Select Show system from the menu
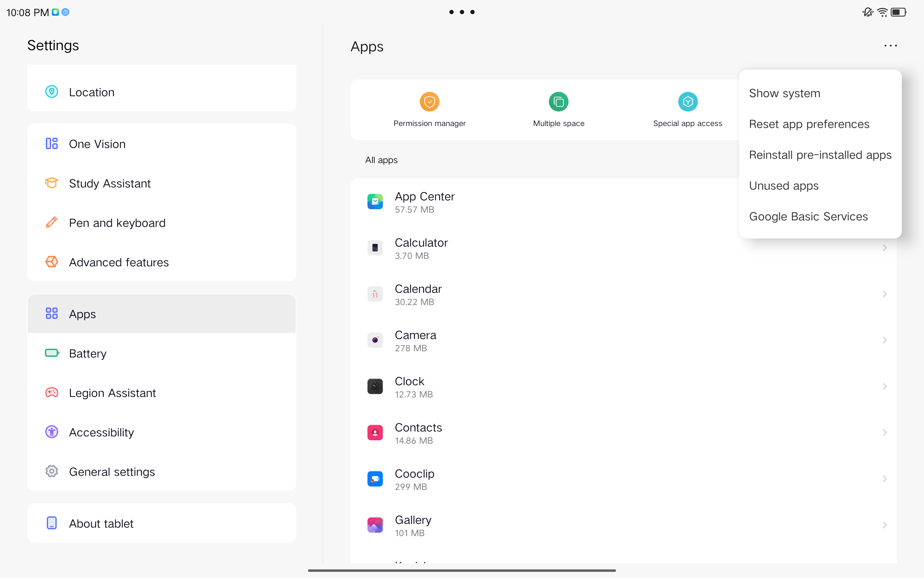This screenshot has height=578, width=924. (784, 93)
